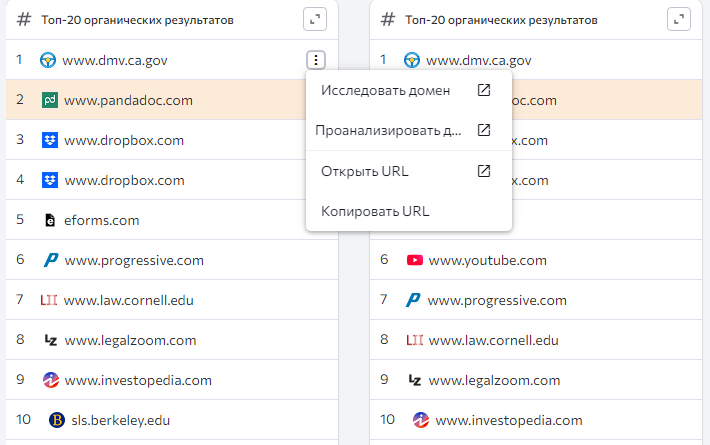Open eforms.com link in left panel

point(101,220)
